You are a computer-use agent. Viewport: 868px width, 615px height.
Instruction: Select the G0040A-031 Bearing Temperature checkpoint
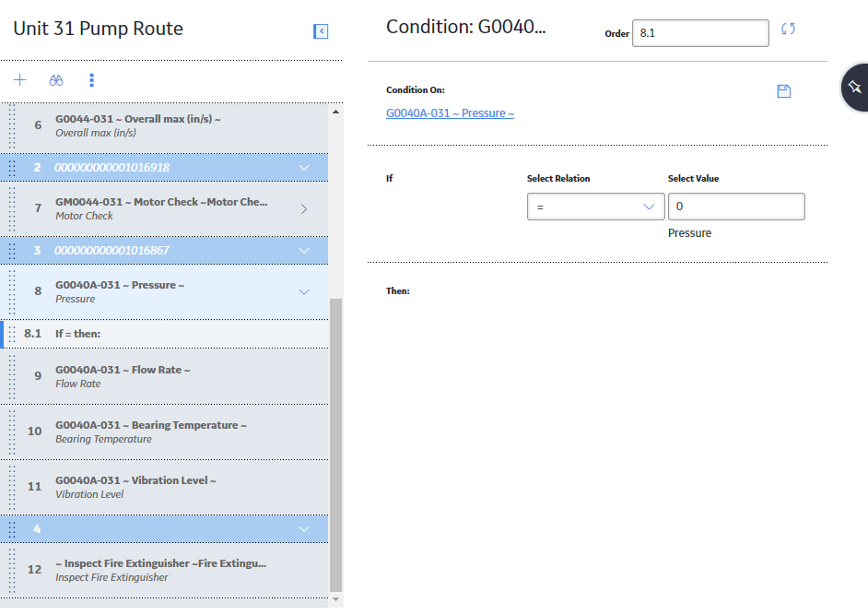tap(164, 432)
